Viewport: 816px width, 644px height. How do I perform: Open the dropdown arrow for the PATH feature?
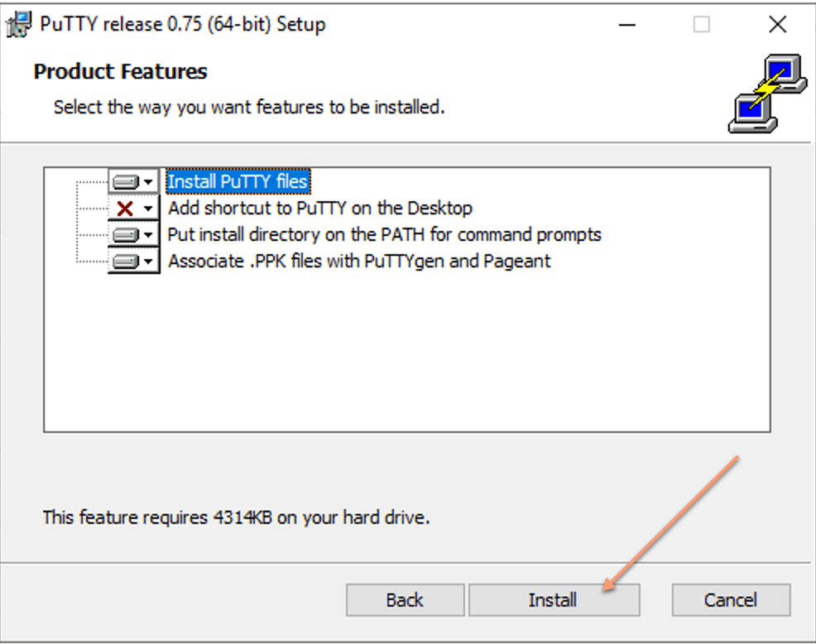point(148,235)
